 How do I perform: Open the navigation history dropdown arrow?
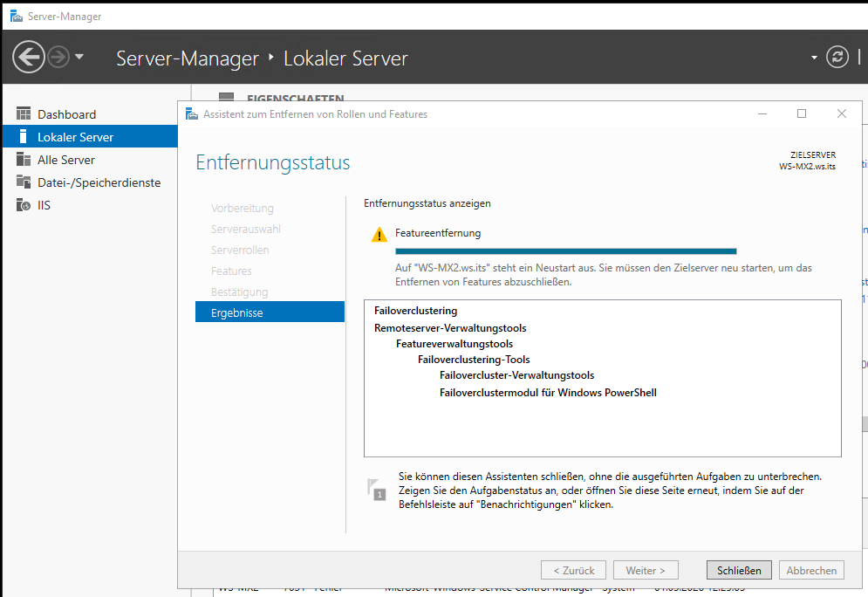79,57
